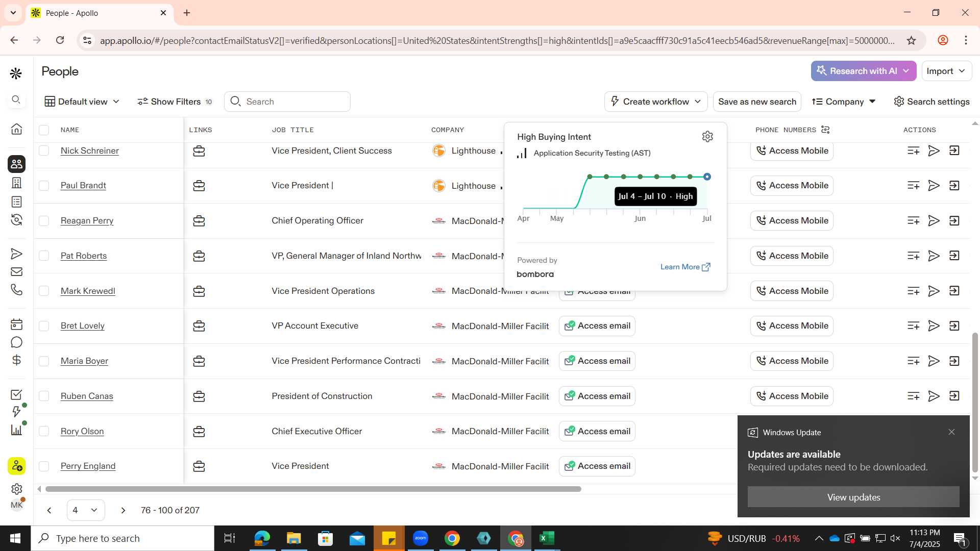Open the sidebar search magnifier icon
Screen dimensions: 980x551
(16, 99)
